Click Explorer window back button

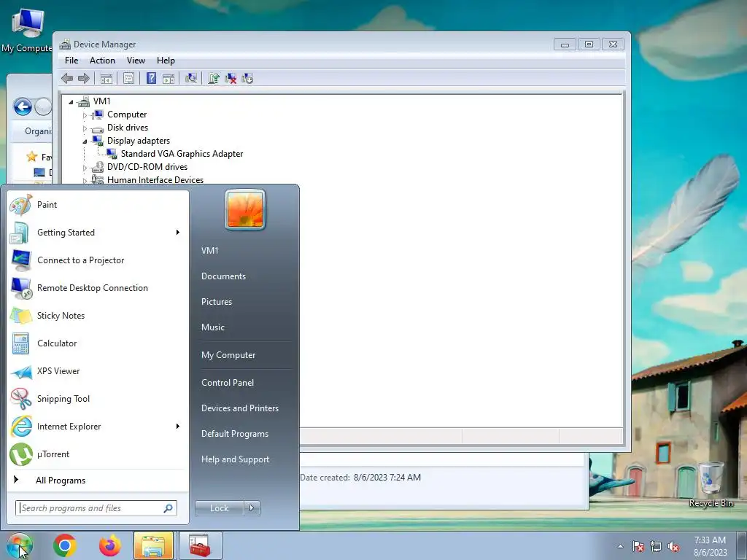click(x=23, y=106)
